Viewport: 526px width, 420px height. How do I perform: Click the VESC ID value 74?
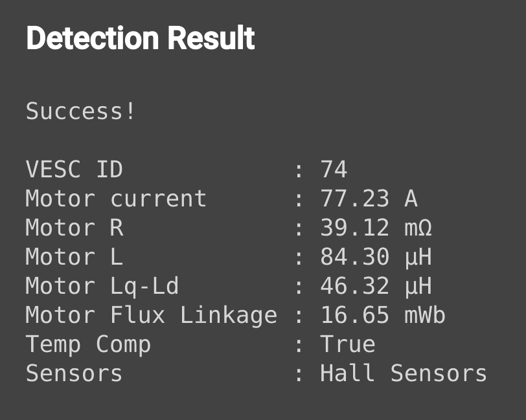coord(334,170)
